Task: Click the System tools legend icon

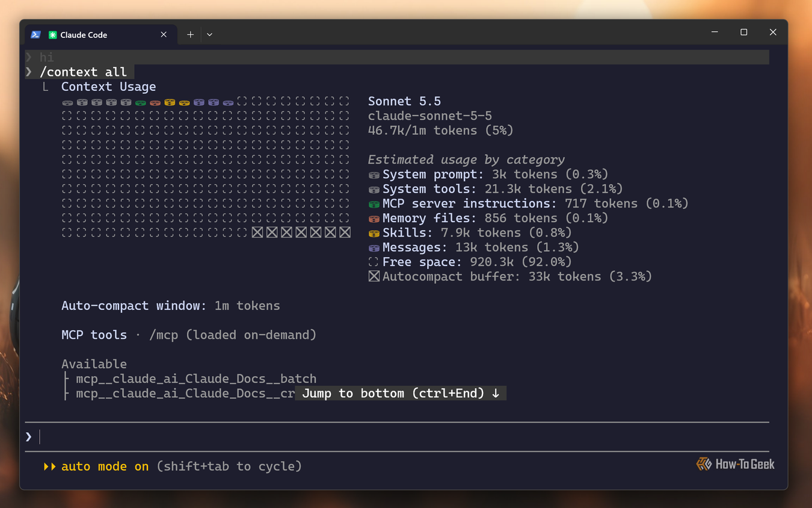Action: 374,189
